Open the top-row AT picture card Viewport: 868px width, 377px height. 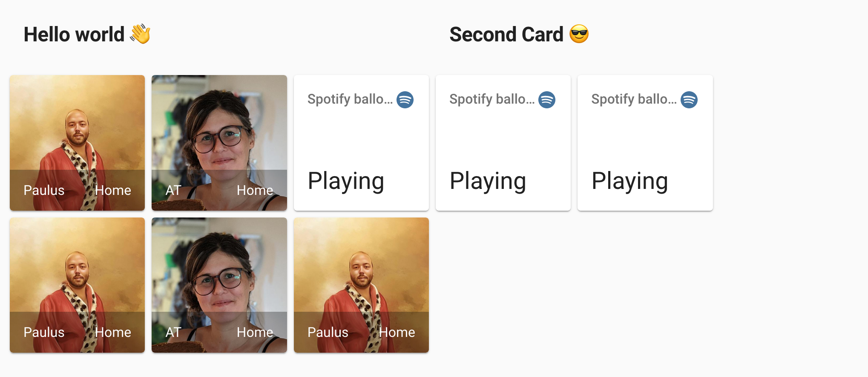pyautogui.click(x=219, y=143)
